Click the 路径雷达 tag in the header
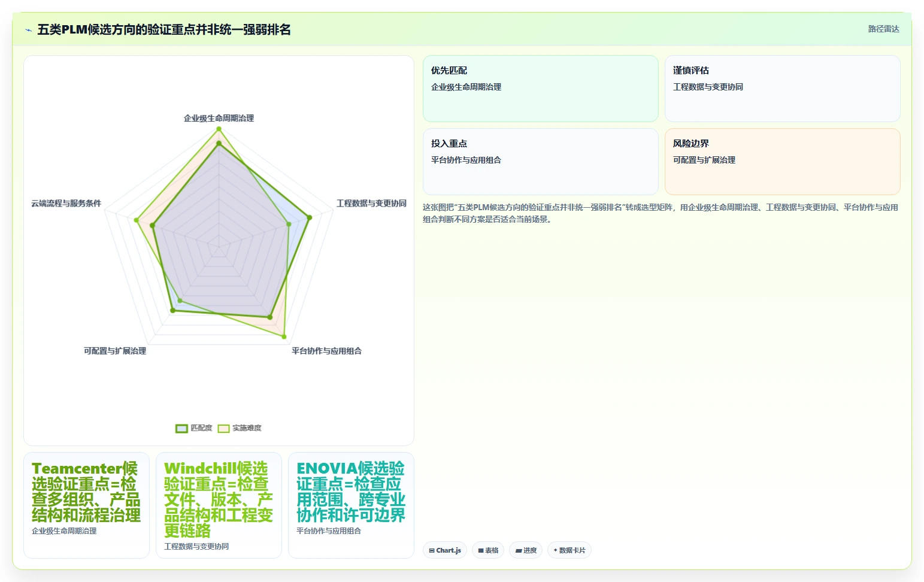Image resolution: width=924 pixels, height=582 pixels. point(883,29)
